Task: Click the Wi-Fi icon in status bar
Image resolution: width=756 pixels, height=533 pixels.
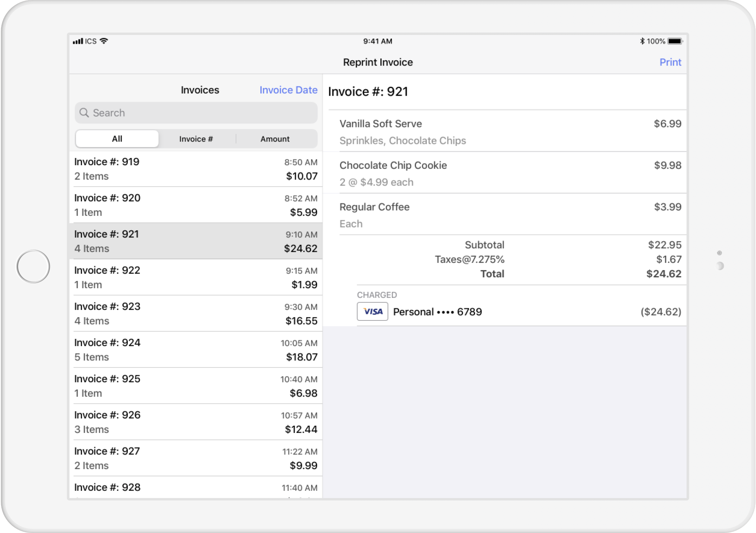Action: 104,41
